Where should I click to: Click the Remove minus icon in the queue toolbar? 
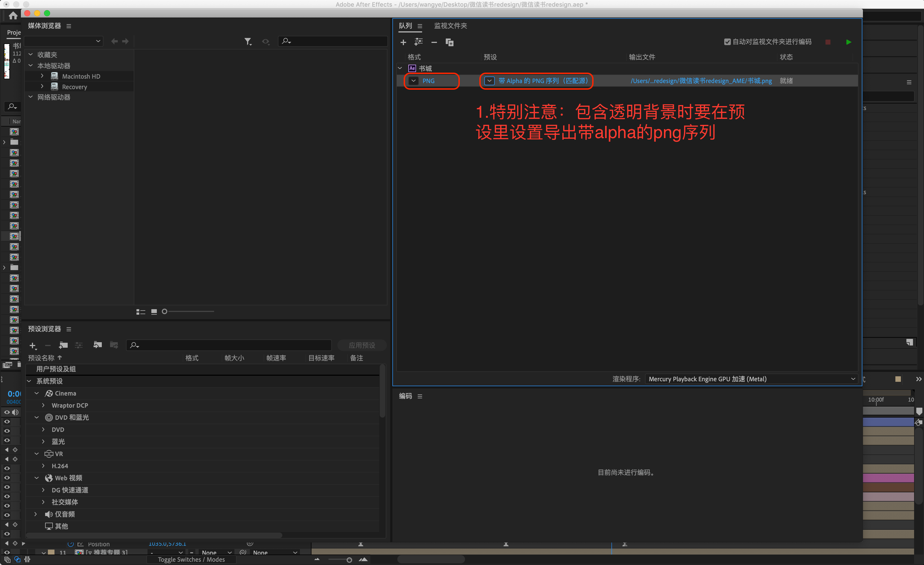434,42
